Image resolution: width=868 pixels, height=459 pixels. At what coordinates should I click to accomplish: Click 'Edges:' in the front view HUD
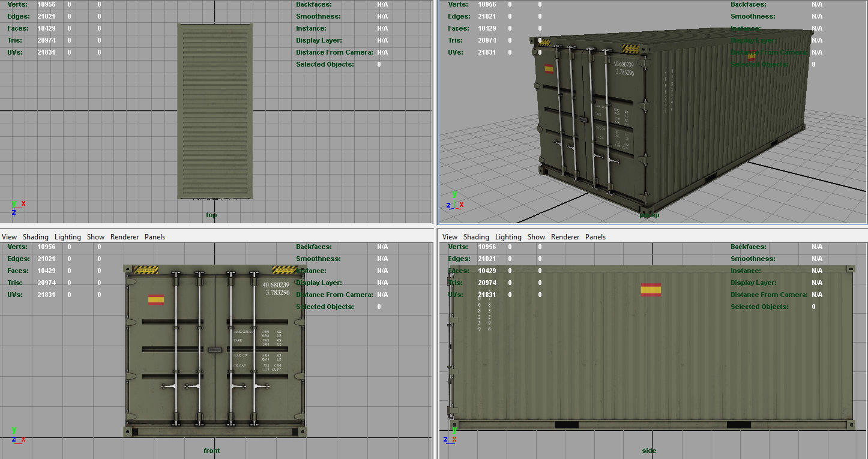tap(19, 259)
